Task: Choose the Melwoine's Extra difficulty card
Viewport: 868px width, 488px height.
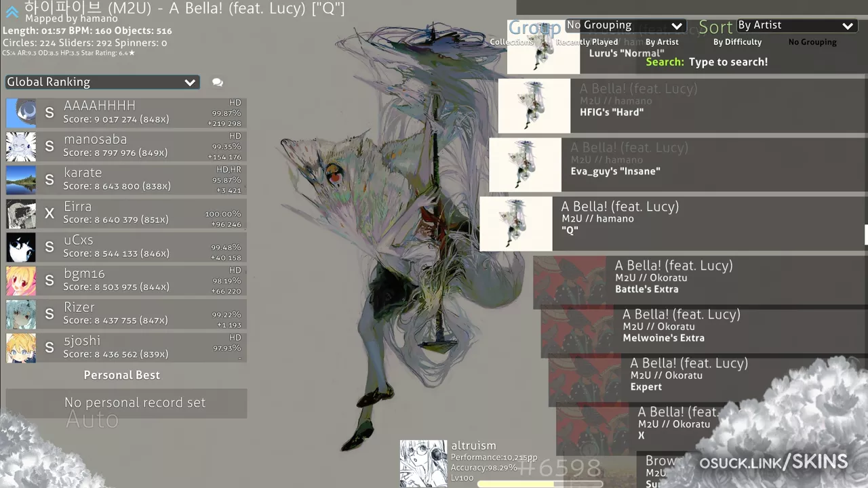Action: click(x=705, y=331)
